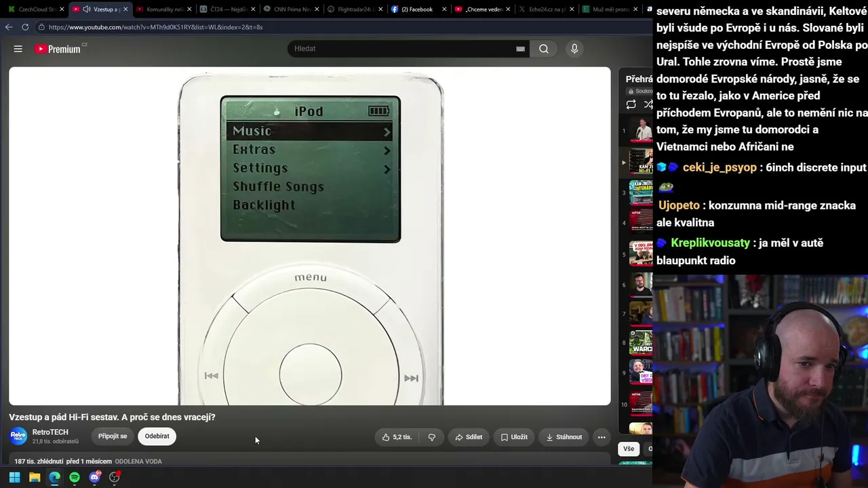Viewport: 868px width, 488px height.
Task: Click chat username ceki_je_psyop
Action: point(719,167)
